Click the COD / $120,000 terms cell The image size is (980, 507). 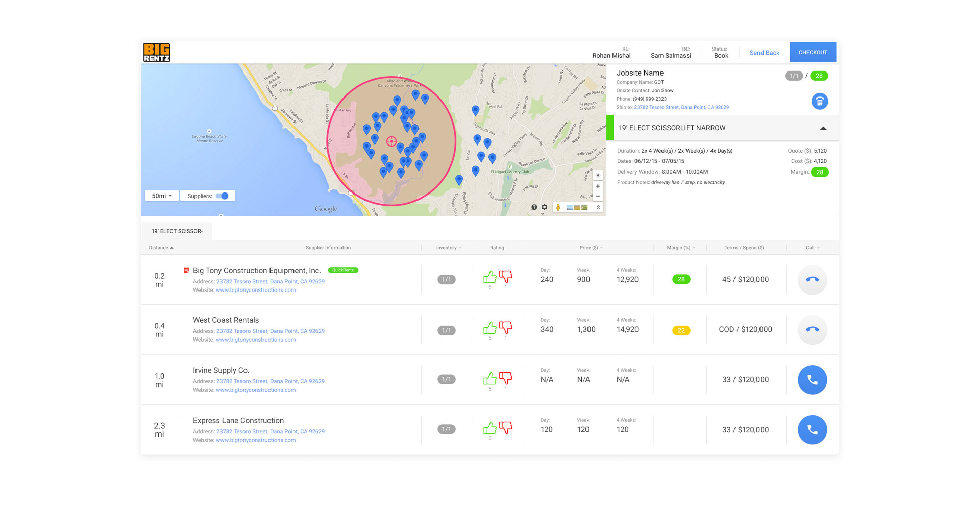pos(745,329)
